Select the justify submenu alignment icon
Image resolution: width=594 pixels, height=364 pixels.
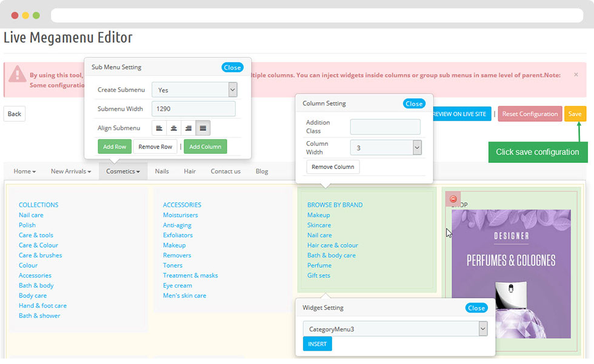(x=203, y=128)
